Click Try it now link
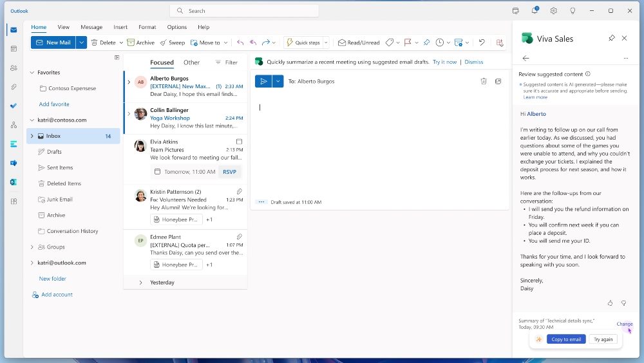 (444, 62)
